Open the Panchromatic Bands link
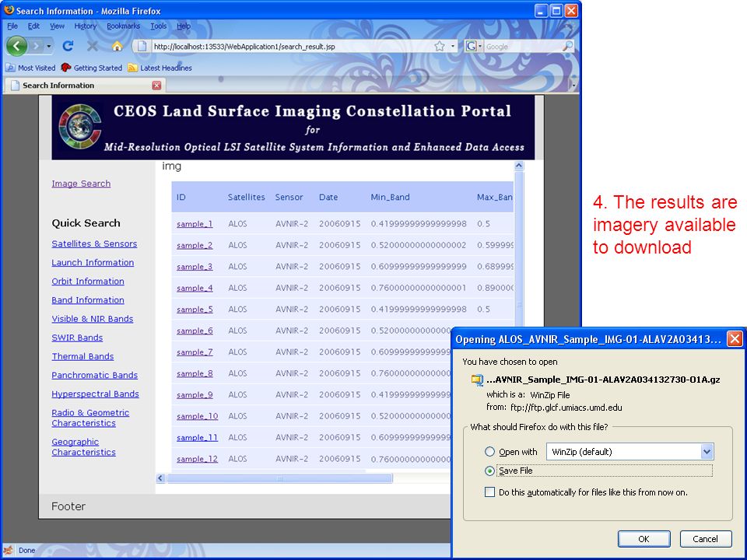 [x=94, y=375]
